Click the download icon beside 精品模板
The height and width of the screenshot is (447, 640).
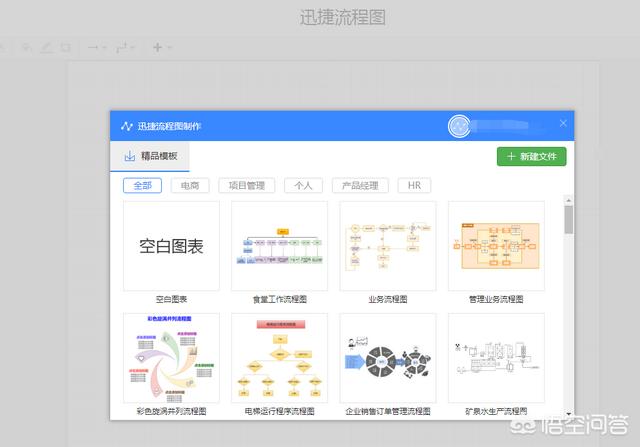pos(129,156)
